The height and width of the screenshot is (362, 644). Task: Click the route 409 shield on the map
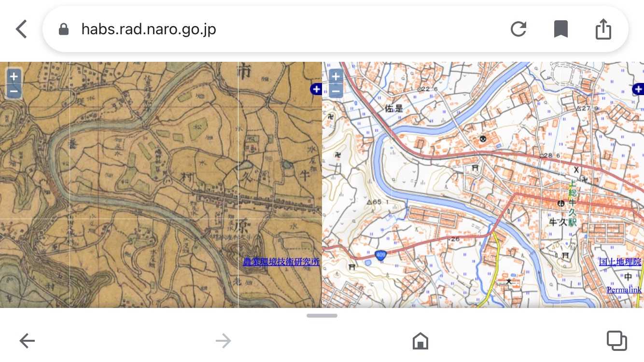point(381,255)
